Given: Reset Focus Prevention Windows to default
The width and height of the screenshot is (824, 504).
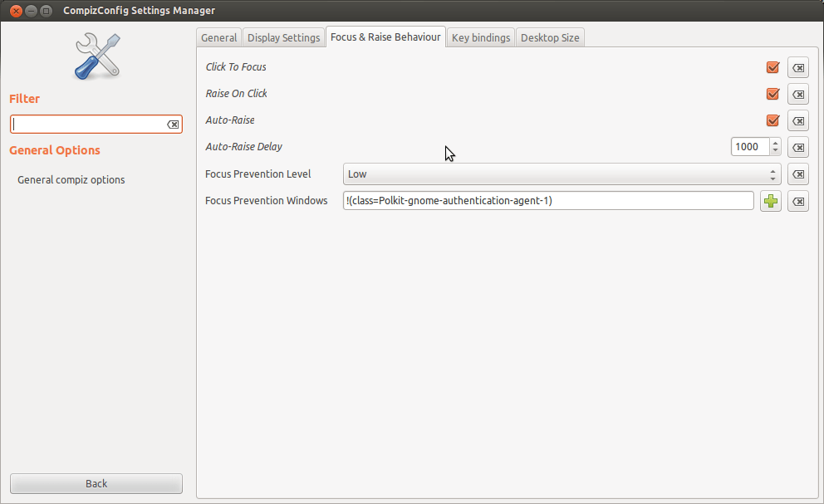Looking at the screenshot, I should (x=797, y=201).
